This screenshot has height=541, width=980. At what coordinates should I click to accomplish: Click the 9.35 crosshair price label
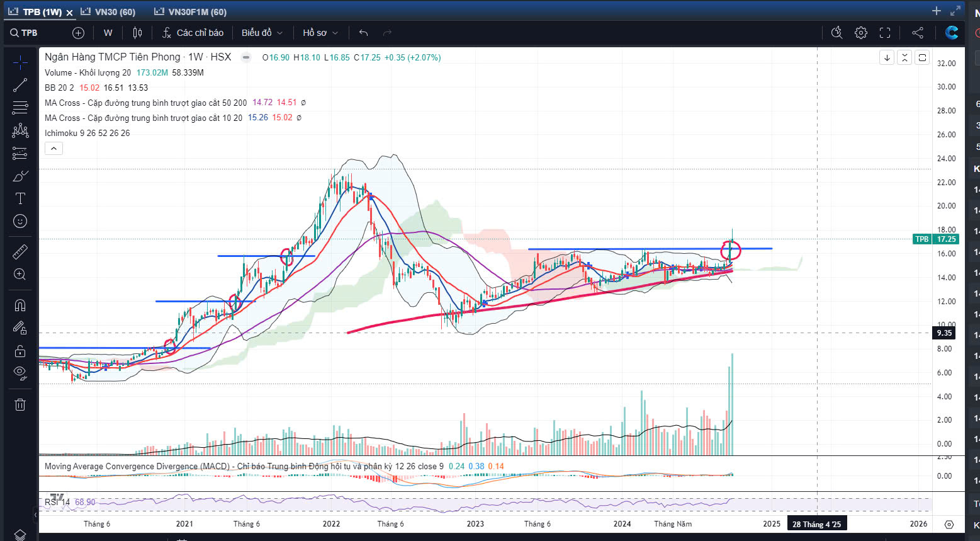click(x=943, y=333)
